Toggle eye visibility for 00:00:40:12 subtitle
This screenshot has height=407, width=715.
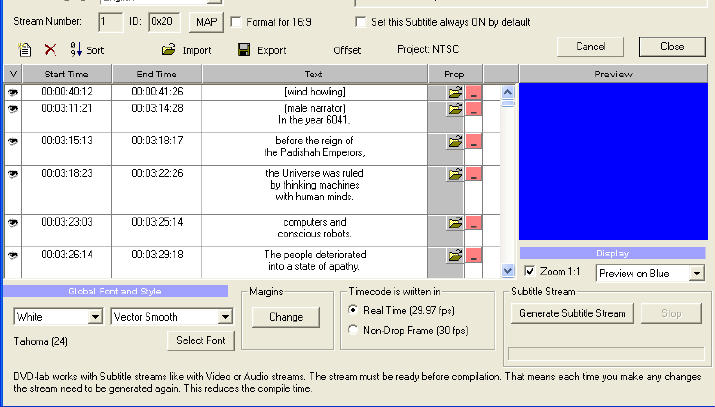(x=13, y=92)
